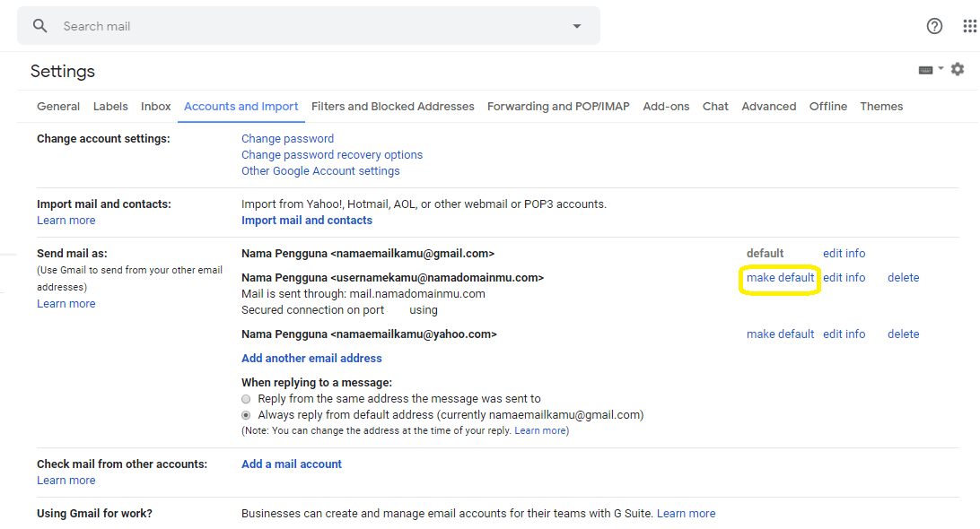Viewport: 980px width, 529px height.
Task: Open the input tools dropdown arrow
Action: tap(941, 69)
